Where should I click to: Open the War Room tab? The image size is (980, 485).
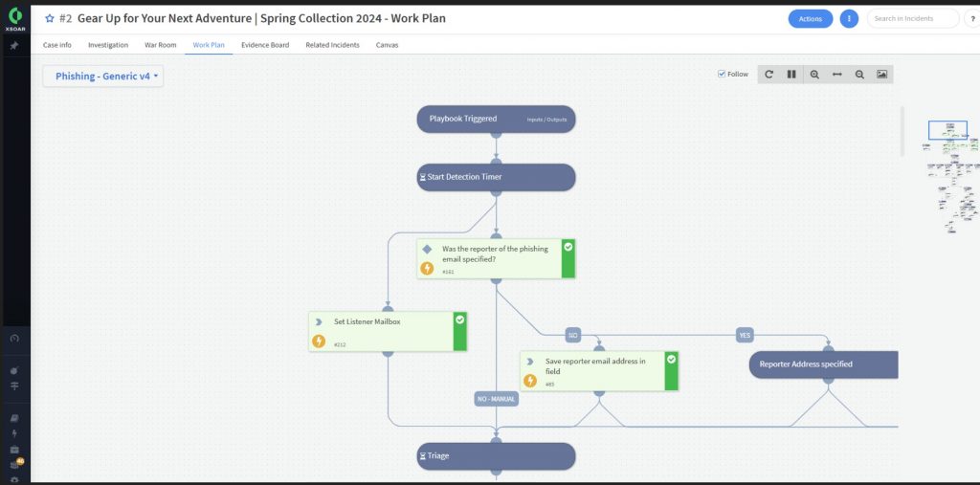(161, 45)
